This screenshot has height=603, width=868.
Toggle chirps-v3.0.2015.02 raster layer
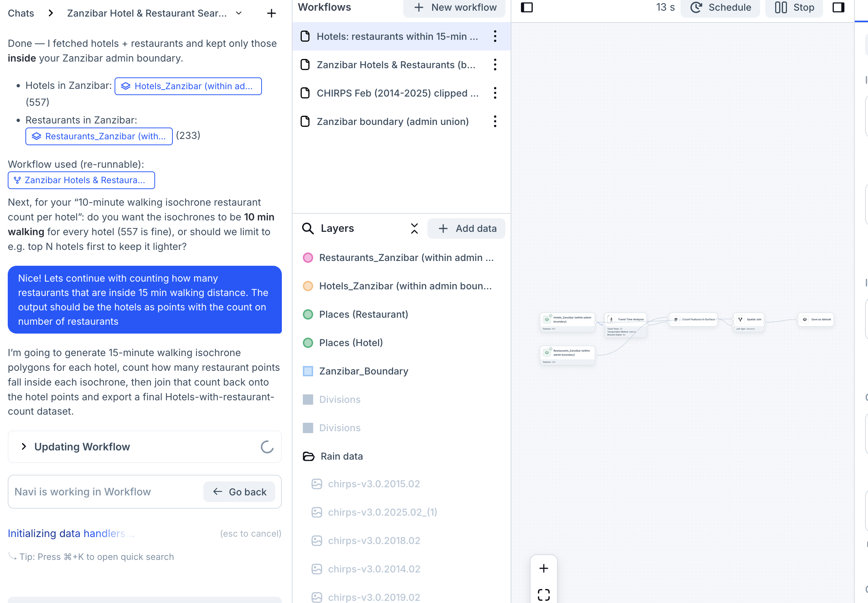point(316,484)
